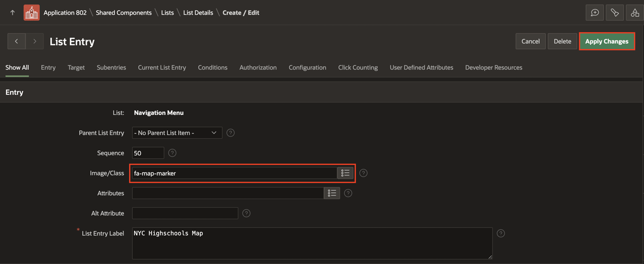Show help for List Entry Label
This screenshot has width=644, height=264.
(501, 233)
